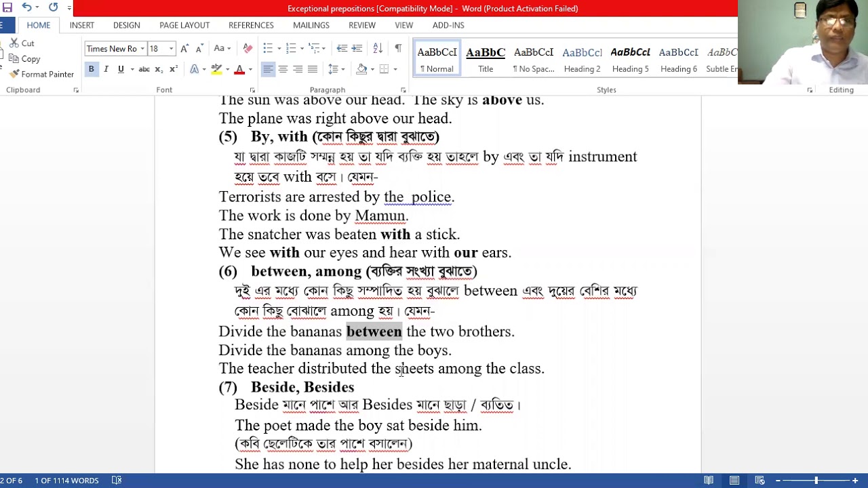This screenshot has height=488, width=868.
Task: Switch to Print Layout view
Action: point(734,481)
